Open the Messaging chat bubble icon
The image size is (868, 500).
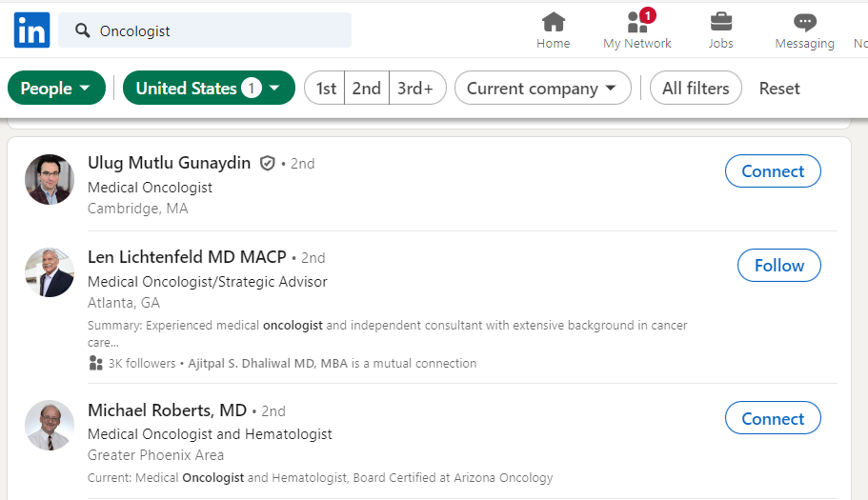(804, 22)
